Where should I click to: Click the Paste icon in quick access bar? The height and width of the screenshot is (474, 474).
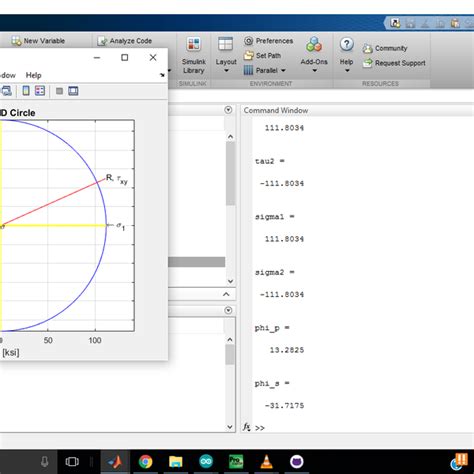point(455,23)
